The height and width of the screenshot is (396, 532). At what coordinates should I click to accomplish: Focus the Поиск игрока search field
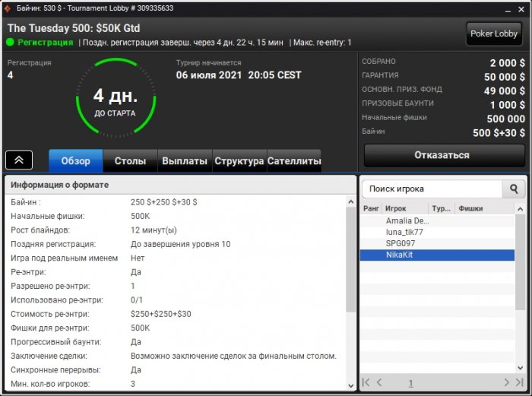(432, 188)
